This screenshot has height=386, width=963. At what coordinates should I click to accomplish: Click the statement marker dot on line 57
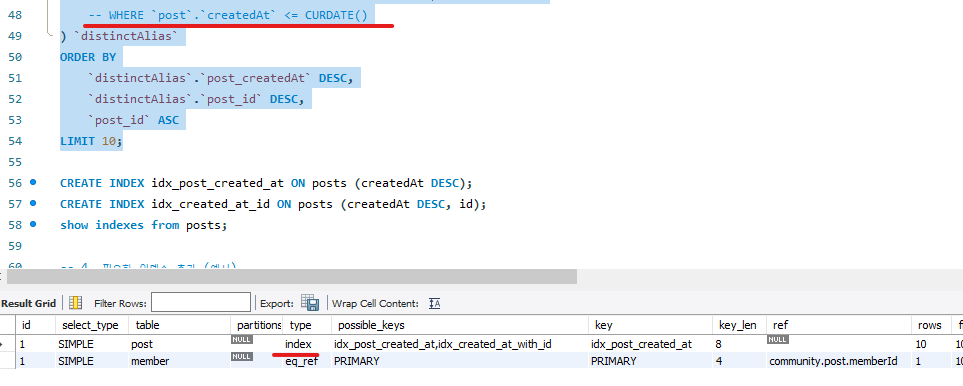coord(33,203)
